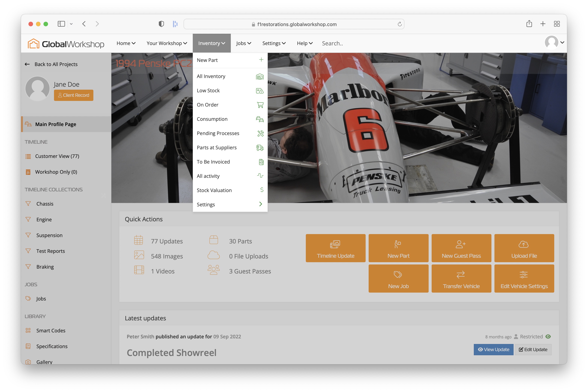The height and width of the screenshot is (392, 588).
Task: Show Safari tab overview
Action: click(556, 24)
